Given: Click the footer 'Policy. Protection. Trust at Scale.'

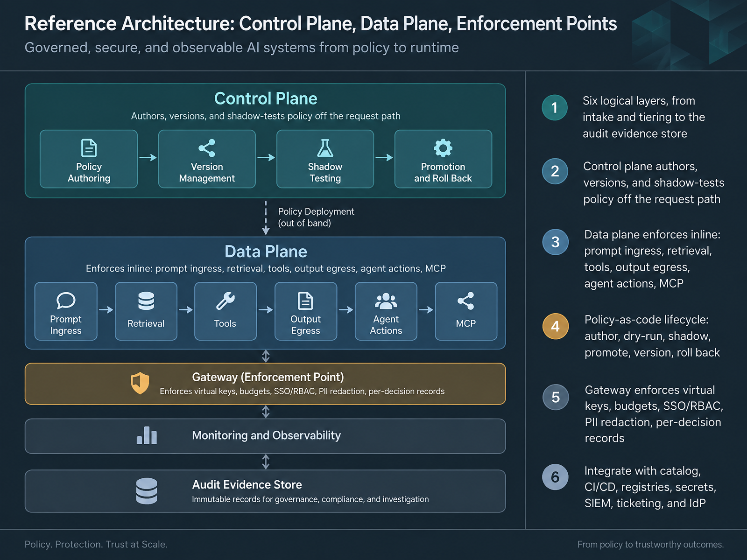Looking at the screenshot, I should pos(96,544).
